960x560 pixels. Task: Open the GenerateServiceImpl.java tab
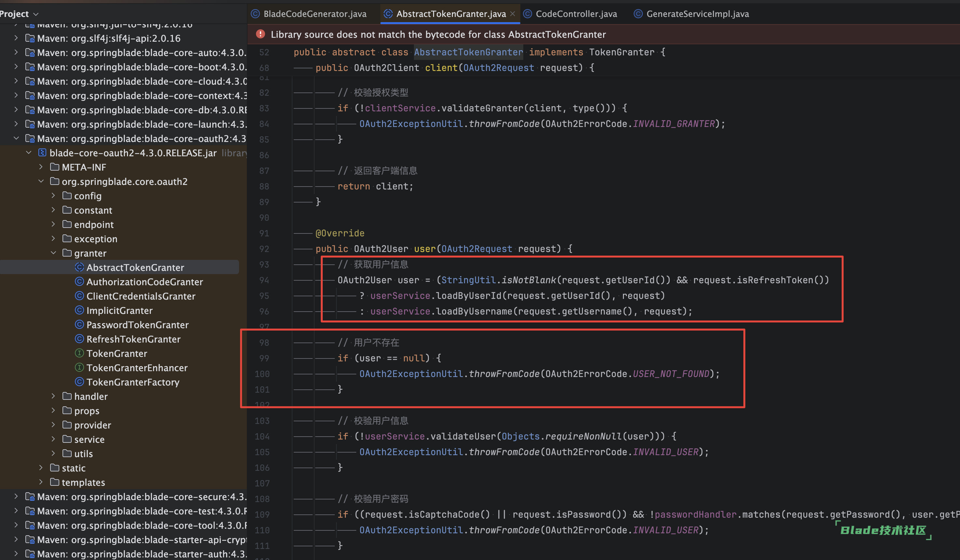[x=691, y=14]
